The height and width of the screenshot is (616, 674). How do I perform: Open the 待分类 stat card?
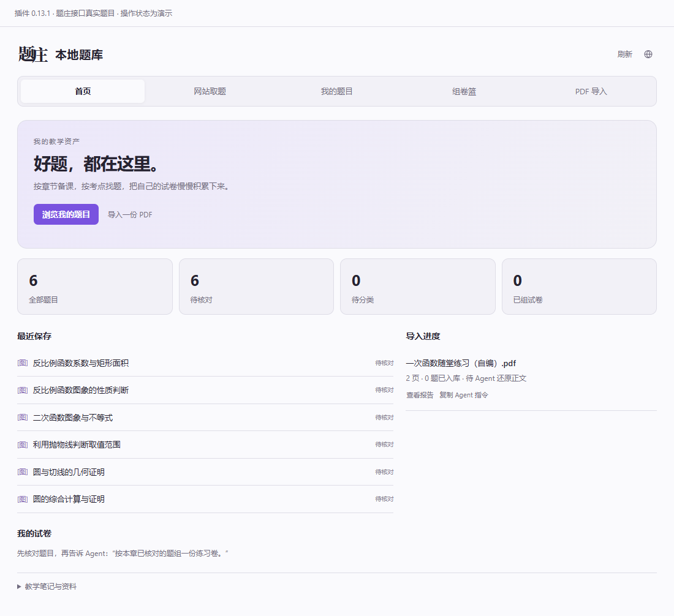pos(418,287)
